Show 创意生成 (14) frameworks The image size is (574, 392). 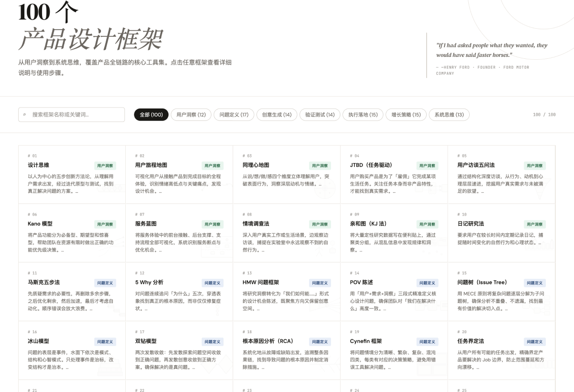(276, 115)
